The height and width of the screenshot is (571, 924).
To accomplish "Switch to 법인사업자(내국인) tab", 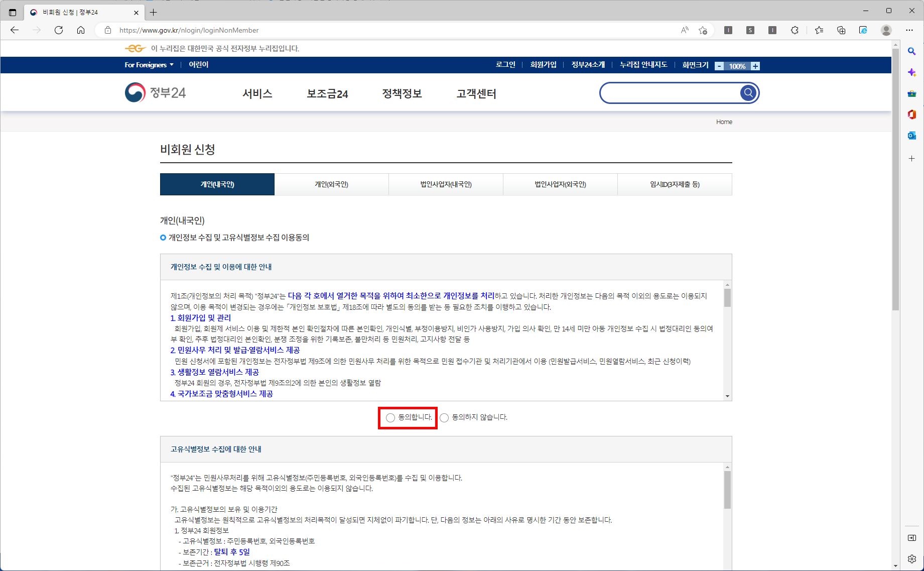I will coord(446,184).
